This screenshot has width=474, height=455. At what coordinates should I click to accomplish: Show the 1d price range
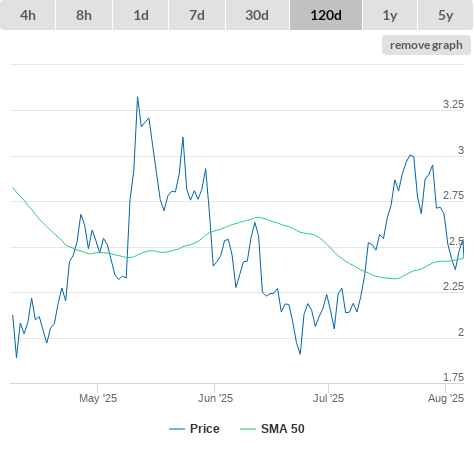(x=141, y=15)
